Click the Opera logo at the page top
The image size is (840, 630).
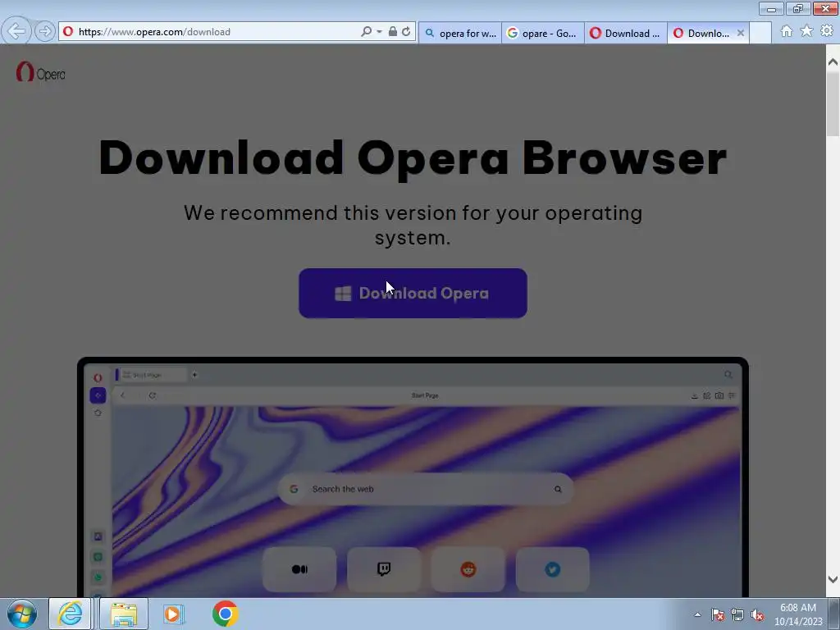(41, 72)
